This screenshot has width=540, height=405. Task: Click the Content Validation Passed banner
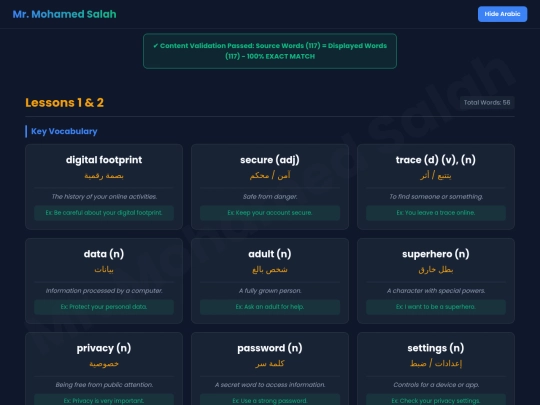270,51
